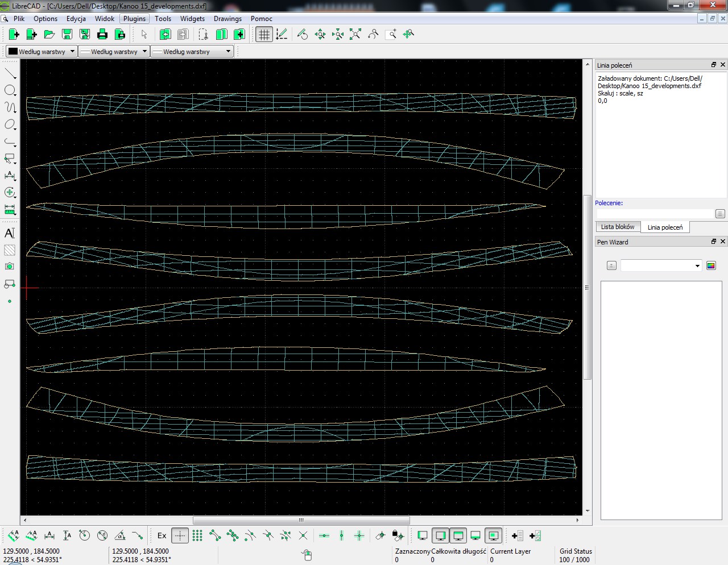Click the Auto Zoom icon
The height and width of the screenshot is (565, 728).
click(355, 34)
